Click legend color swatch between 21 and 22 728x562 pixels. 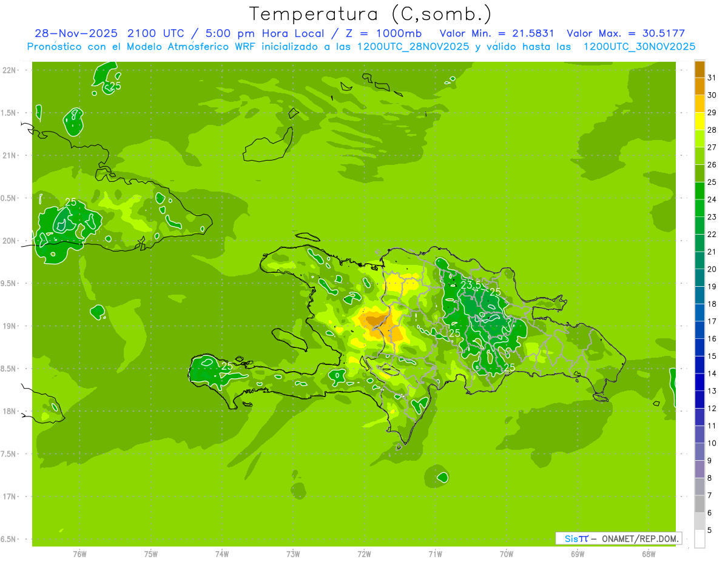tap(699, 243)
